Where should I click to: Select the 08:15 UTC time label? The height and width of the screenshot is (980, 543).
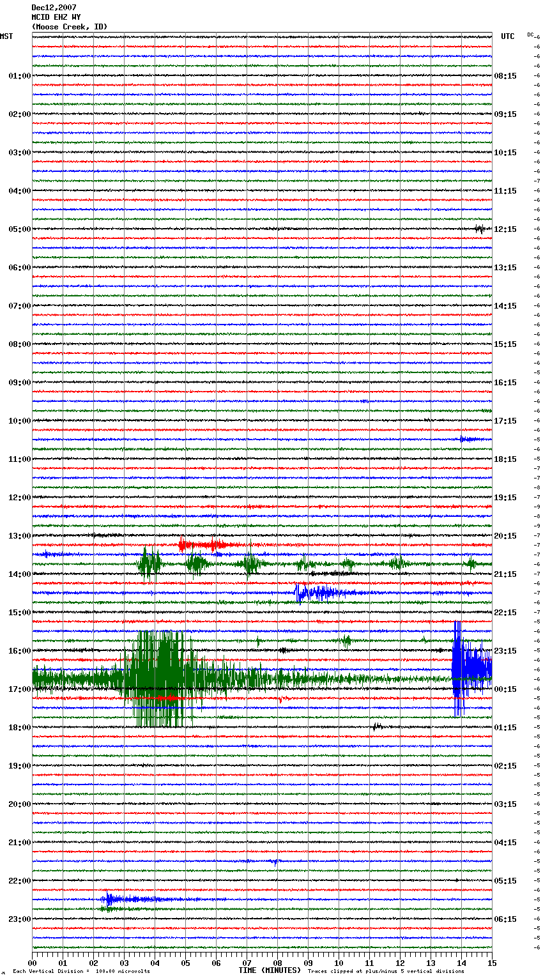[x=505, y=76]
